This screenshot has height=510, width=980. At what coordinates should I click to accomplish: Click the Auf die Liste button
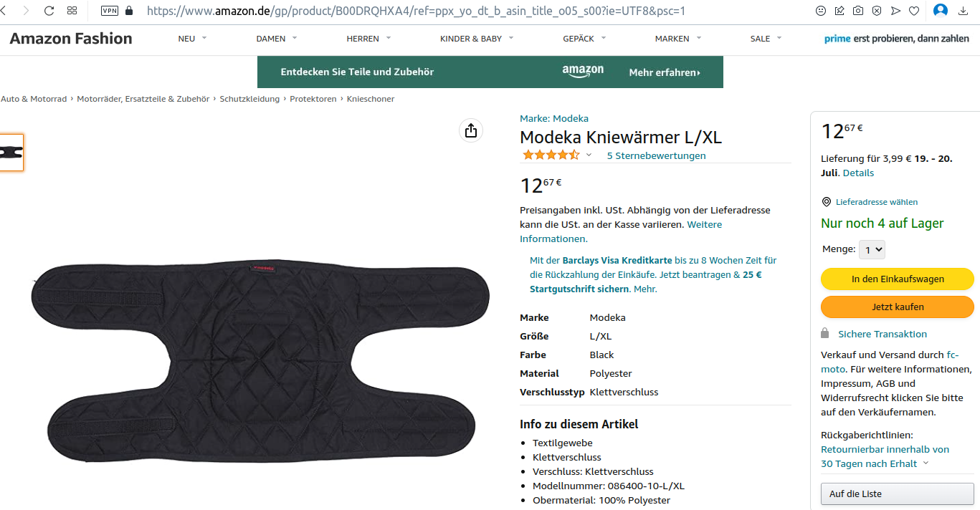898,494
